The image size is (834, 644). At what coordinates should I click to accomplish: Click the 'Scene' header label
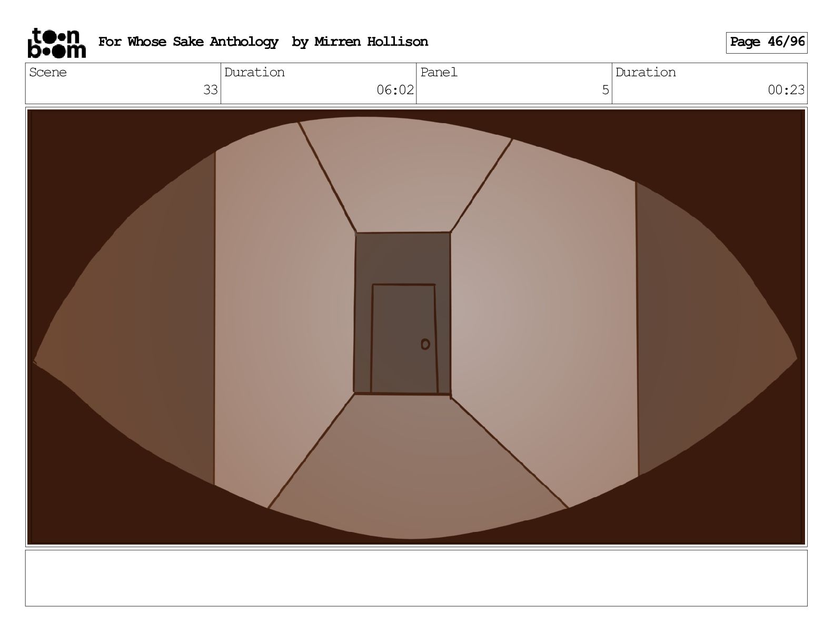(48, 72)
